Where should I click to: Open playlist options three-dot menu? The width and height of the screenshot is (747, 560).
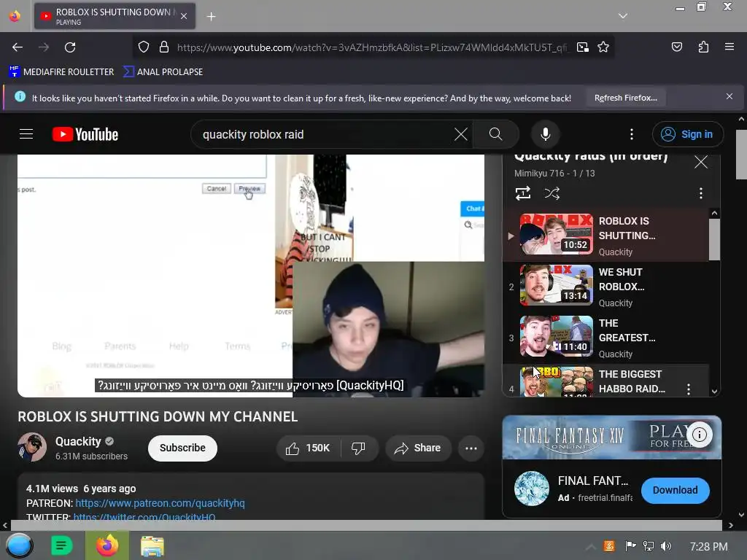(701, 193)
